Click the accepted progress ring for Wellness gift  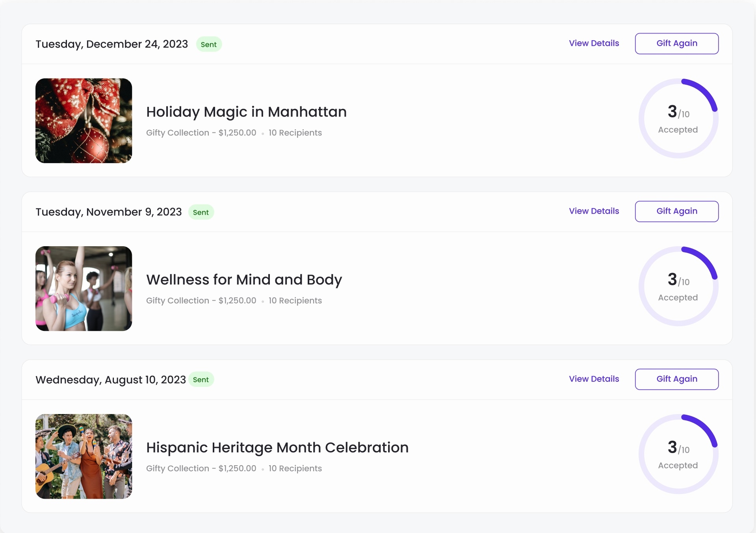coord(678,286)
